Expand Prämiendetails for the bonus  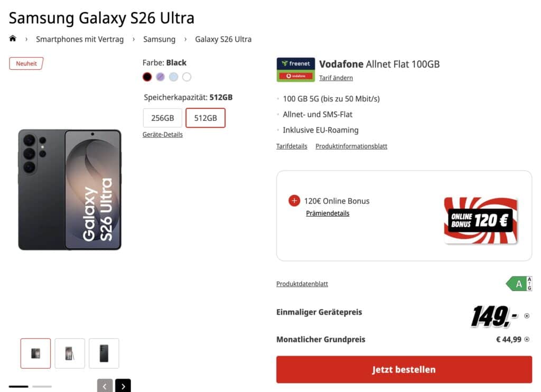click(328, 213)
